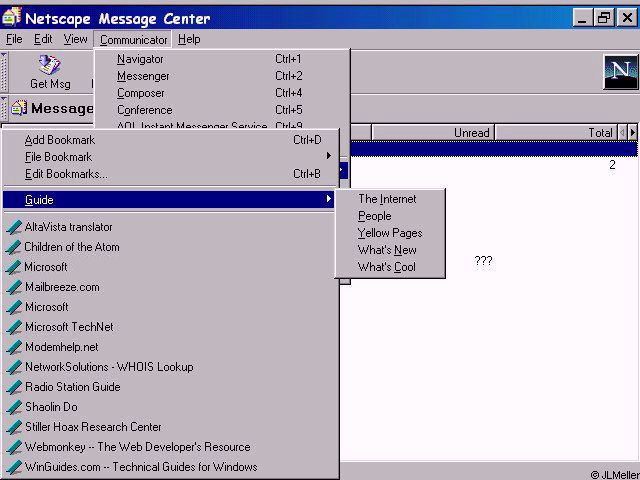Screen dimensions: 640x480
Task: Click the Microsoft TechNet bookmark icon
Action: click(x=14, y=327)
